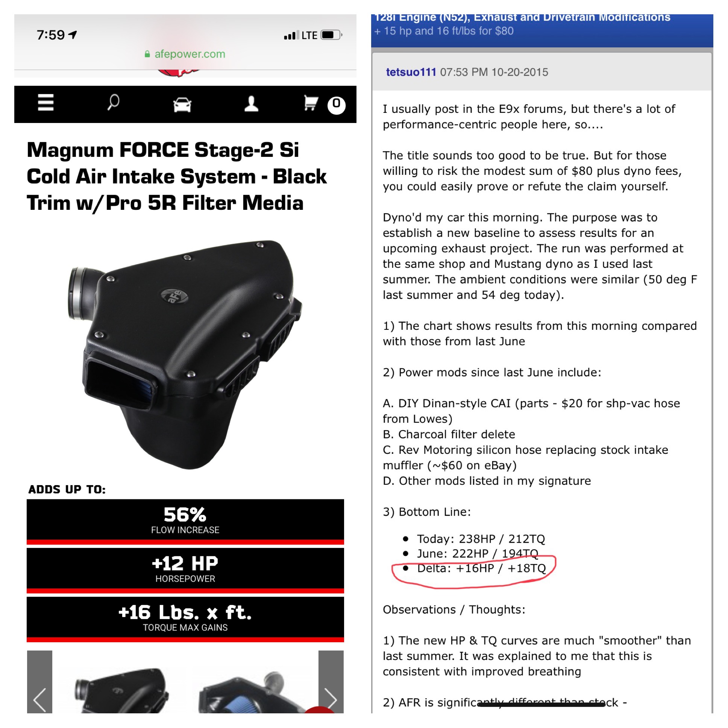Open the hamburger menu icon
Image resolution: width=728 pixels, height=728 pixels.
45,103
